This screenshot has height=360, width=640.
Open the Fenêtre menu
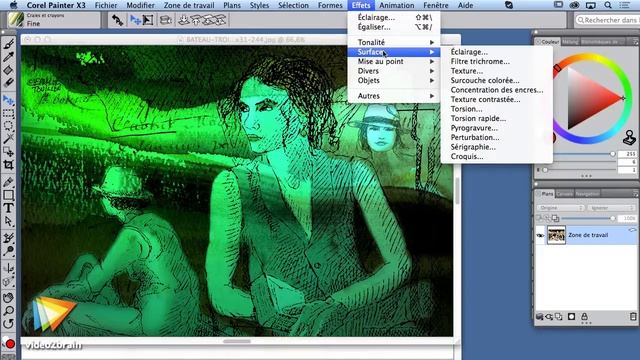pyautogui.click(x=436, y=5)
